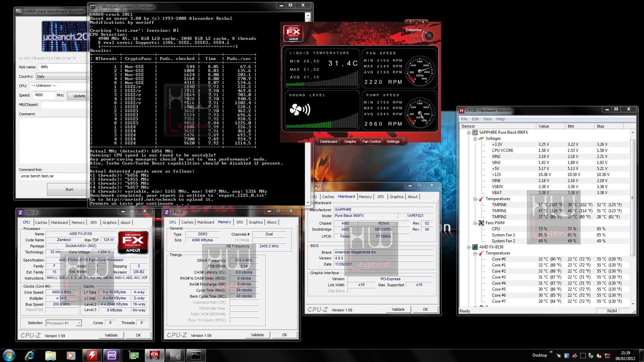Screen dimensions: 644x362
Task: Open File menu in HWMonitor
Action: coord(464,119)
